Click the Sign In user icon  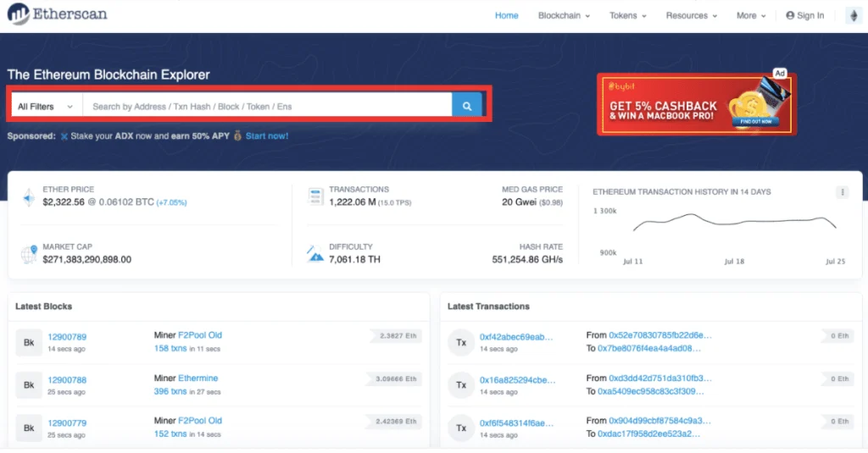(790, 15)
